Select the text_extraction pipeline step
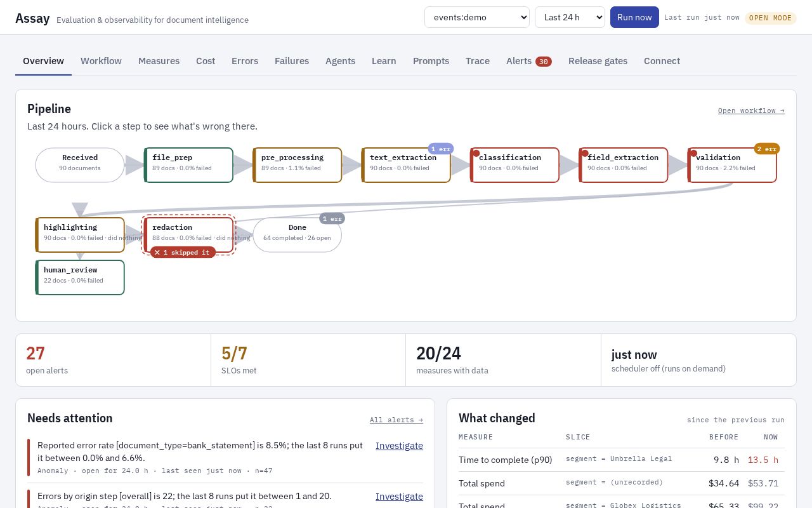The image size is (812, 508). (406, 165)
